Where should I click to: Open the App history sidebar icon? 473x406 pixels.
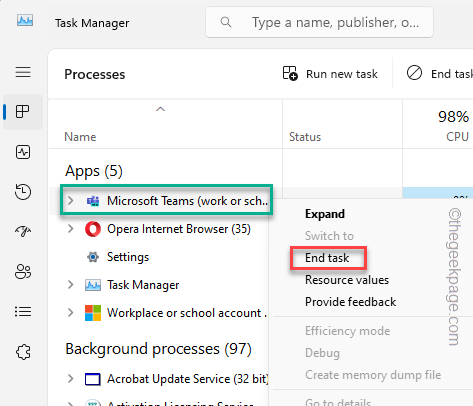click(x=23, y=192)
